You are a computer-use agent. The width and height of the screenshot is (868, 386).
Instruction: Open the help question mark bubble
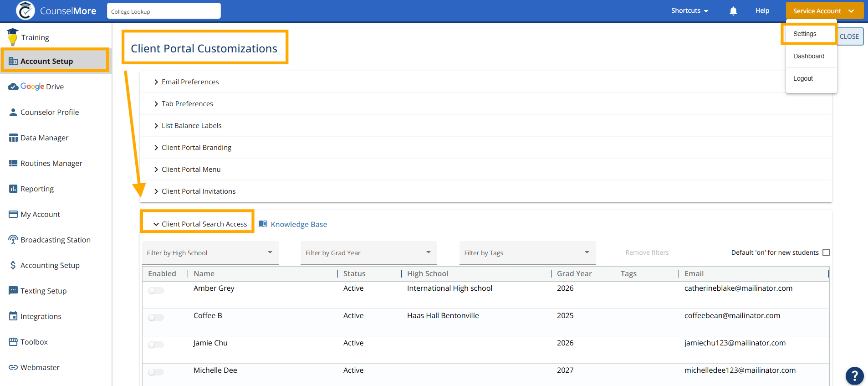tap(854, 376)
